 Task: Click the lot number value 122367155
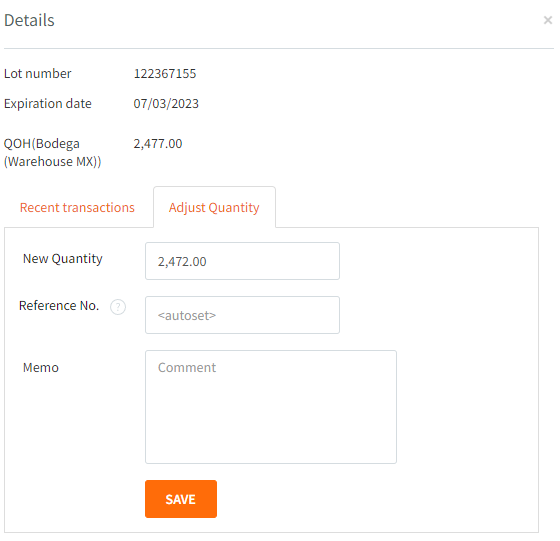coord(165,74)
